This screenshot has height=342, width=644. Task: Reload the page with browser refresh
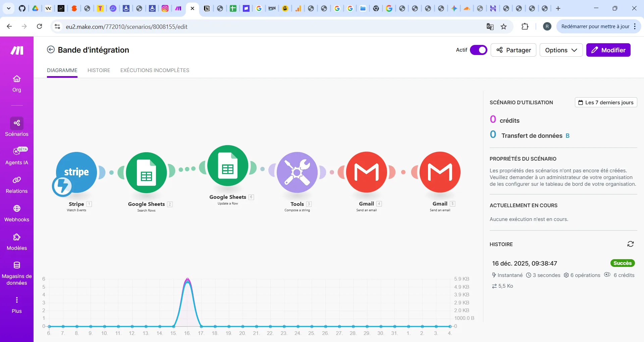point(39,26)
